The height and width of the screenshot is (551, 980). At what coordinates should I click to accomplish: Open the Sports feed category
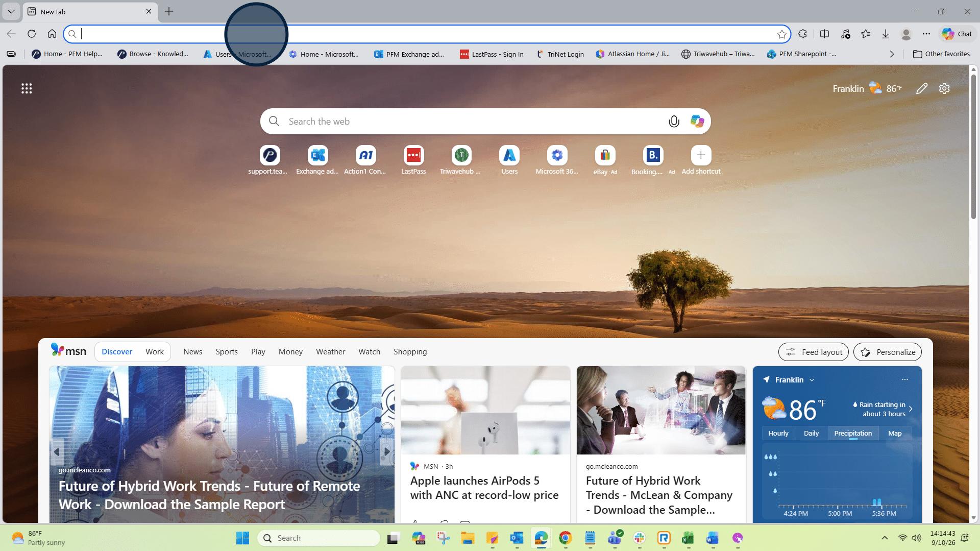point(227,352)
